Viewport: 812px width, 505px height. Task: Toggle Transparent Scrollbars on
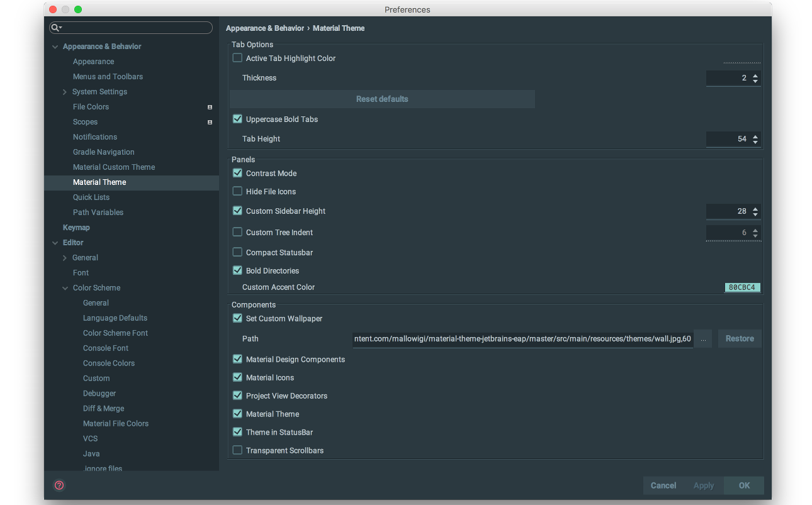point(237,450)
